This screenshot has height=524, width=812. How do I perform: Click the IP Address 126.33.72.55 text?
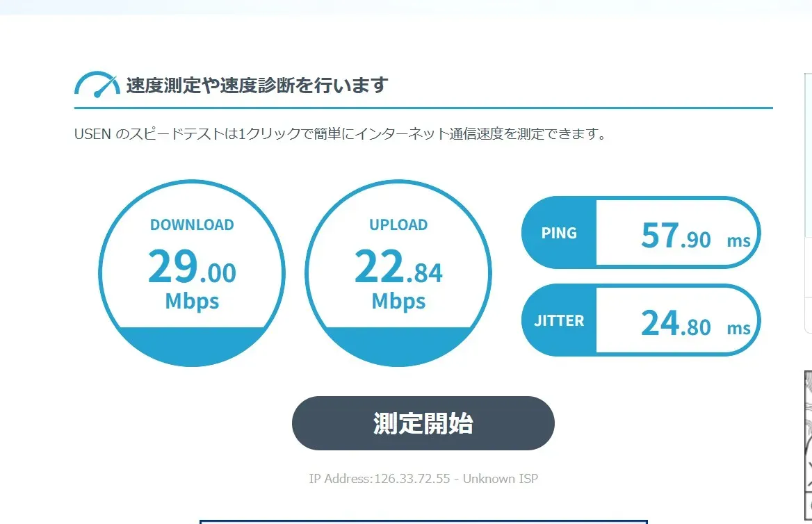(x=380, y=478)
